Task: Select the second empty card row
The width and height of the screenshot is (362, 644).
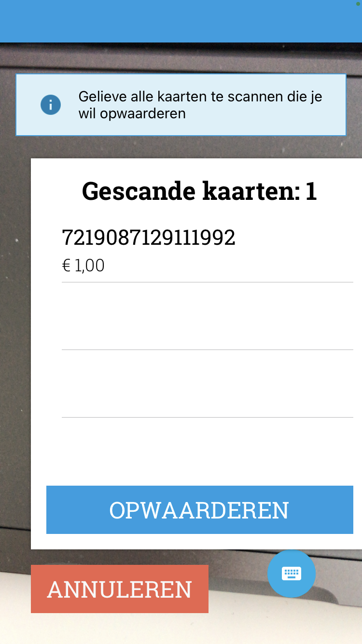Action: click(208, 316)
